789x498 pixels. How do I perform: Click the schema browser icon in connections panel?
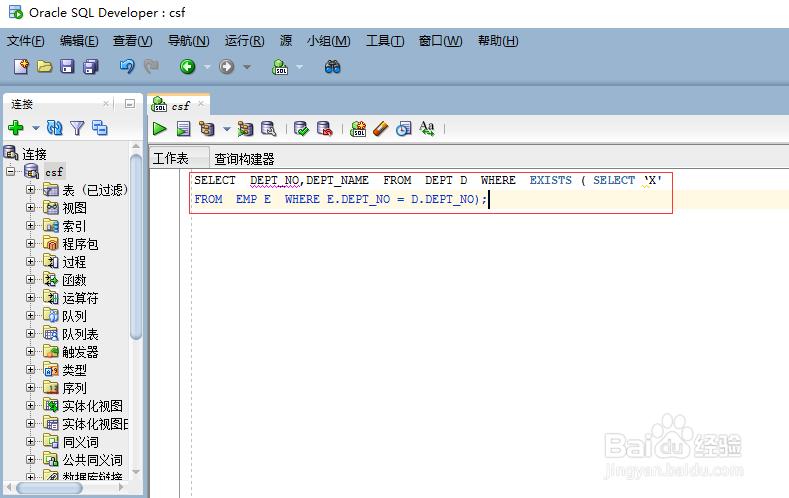click(100, 128)
